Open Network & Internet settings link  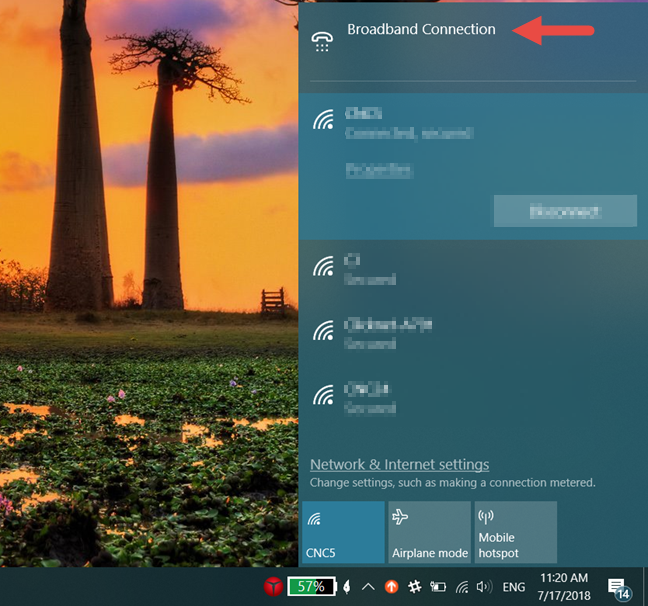pos(399,465)
